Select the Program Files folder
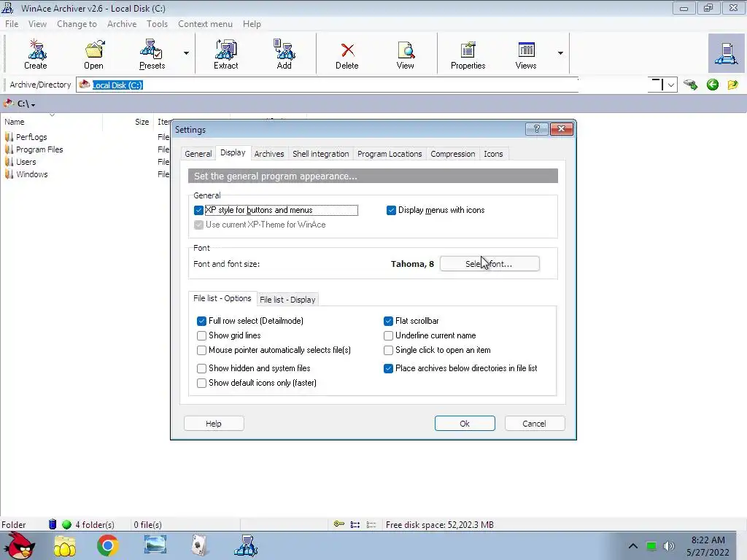This screenshot has height=560, width=747. [x=39, y=149]
